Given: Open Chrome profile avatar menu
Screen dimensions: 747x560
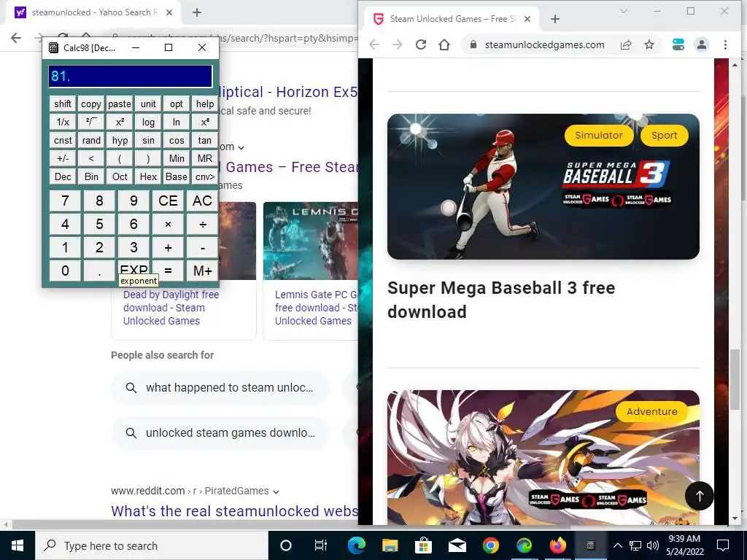Looking at the screenshot, I should tap(701, 44).
